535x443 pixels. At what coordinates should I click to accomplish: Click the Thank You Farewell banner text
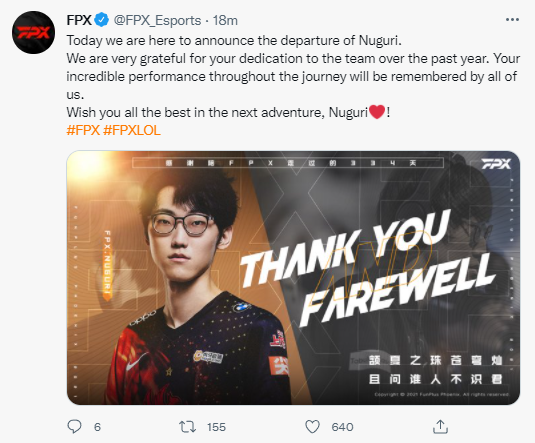[x=367, y=268]
